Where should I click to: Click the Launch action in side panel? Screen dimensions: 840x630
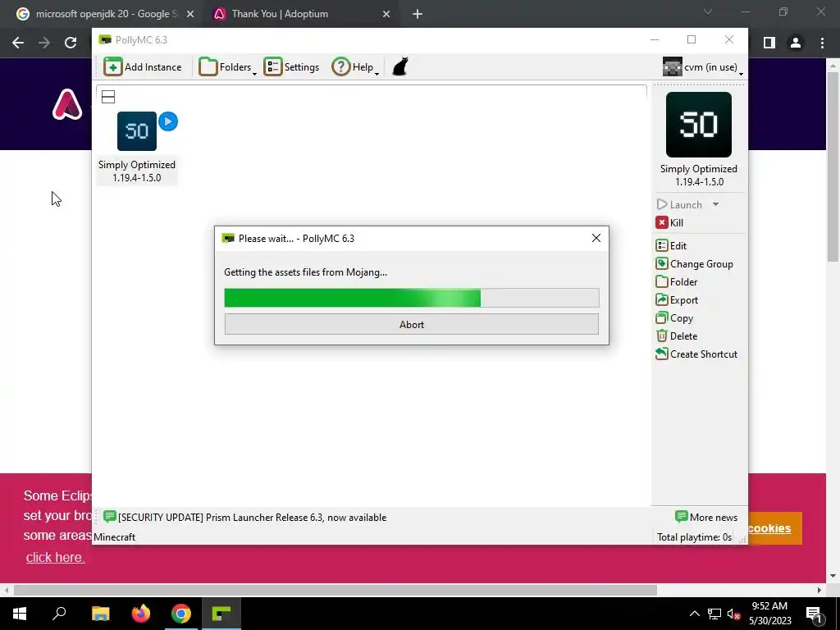point(679,204)
